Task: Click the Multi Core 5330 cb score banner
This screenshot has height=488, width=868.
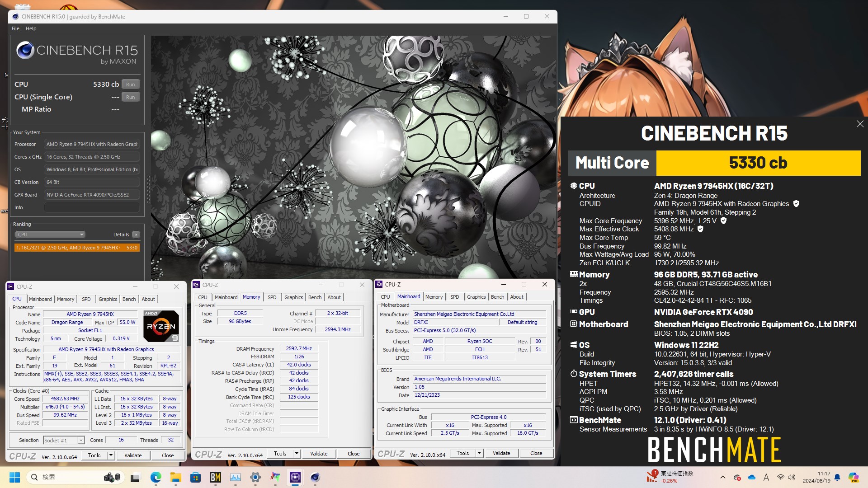Action: coord(714,163)
